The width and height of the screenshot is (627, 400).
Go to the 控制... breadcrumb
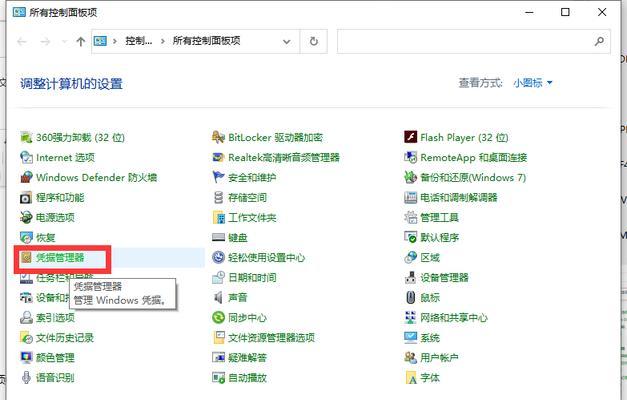(139, 41)
